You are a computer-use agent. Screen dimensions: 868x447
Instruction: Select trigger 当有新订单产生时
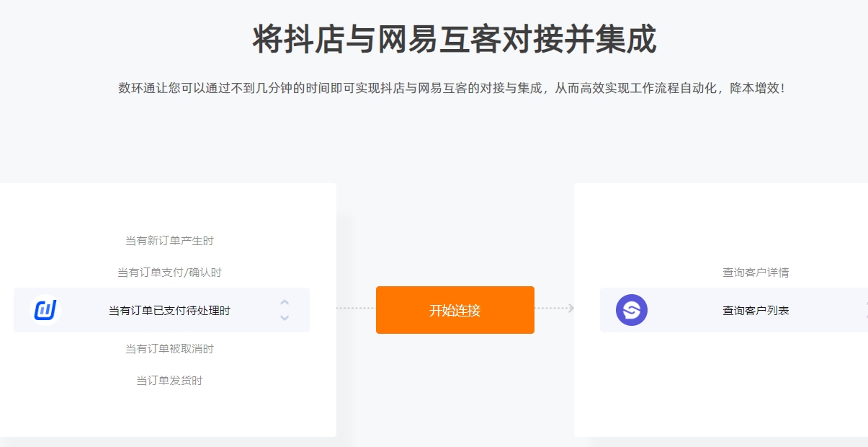169,241
